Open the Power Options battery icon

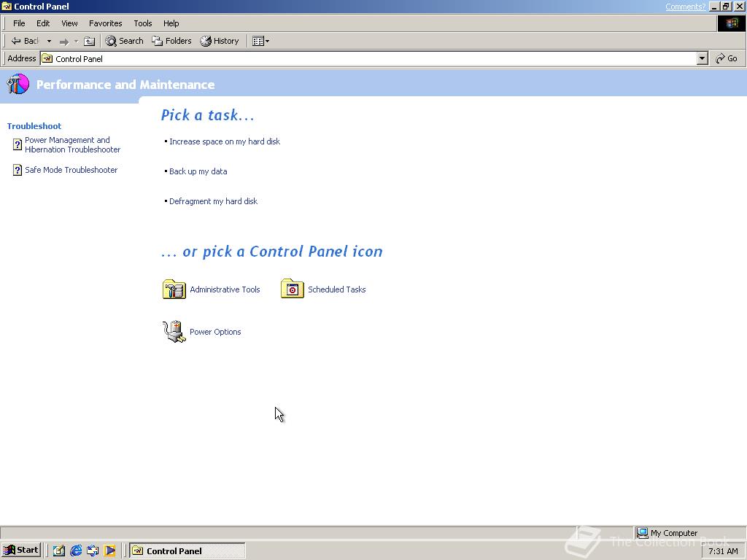pos(174,332)
